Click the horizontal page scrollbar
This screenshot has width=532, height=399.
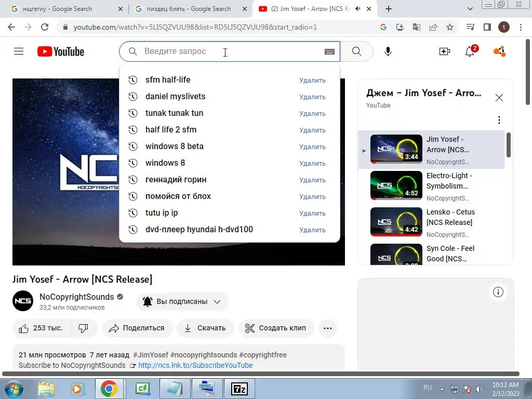point(261,374)
